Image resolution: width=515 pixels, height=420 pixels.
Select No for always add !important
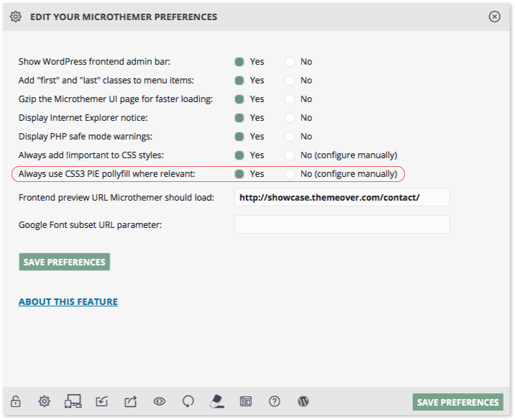click(x=290, y=155)
